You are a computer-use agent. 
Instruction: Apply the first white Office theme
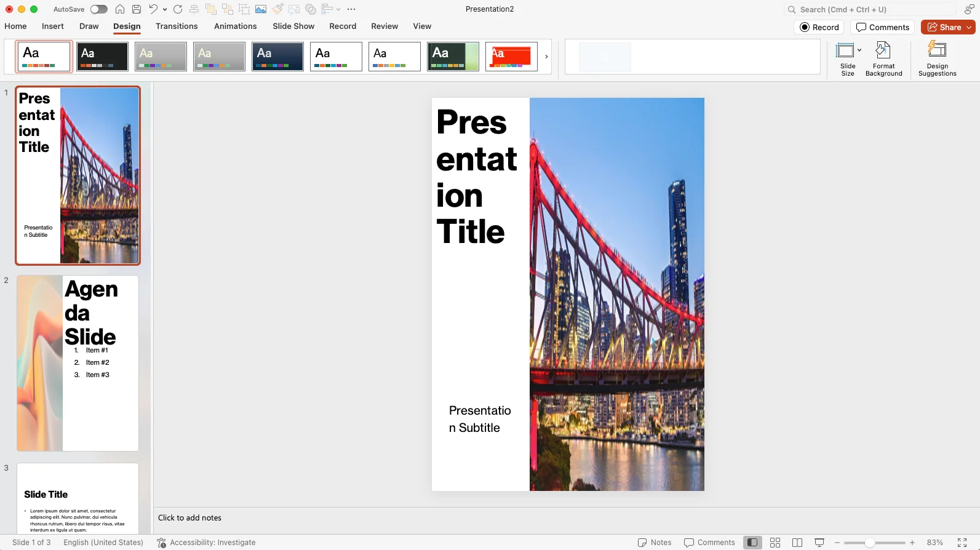(x=44, y=57)
